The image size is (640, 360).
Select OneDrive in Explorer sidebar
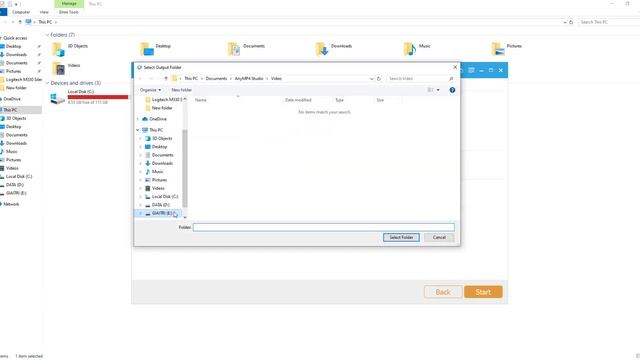[x=12, y=99]
